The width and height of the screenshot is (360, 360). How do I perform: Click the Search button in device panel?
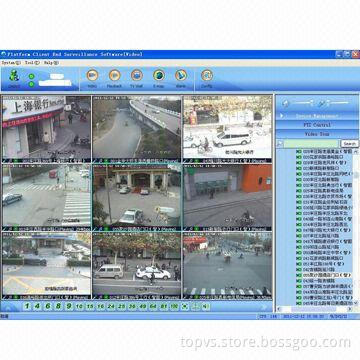(x=350, y=144)
